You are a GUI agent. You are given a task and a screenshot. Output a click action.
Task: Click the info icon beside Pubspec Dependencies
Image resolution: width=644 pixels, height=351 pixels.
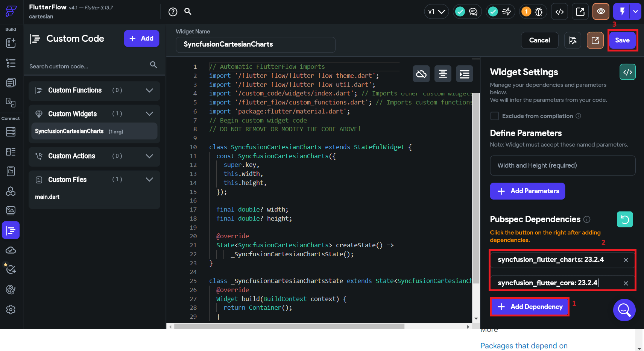(587, 219)
